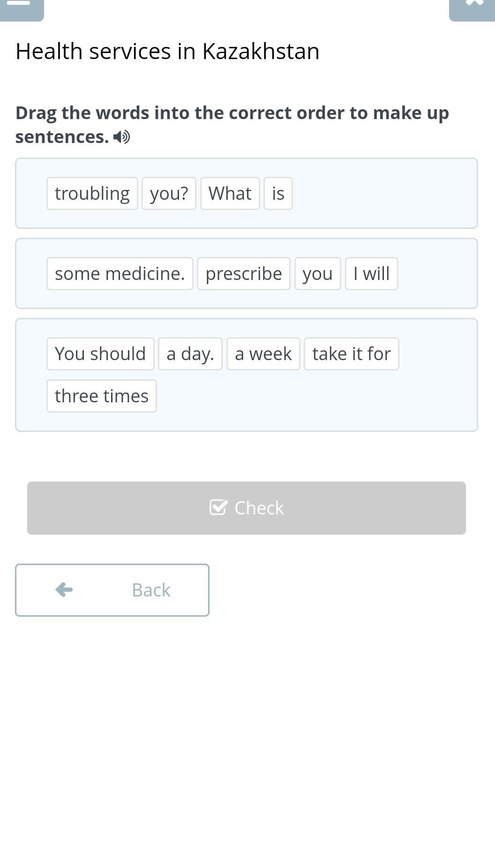This screenshot has height=868, width=495.
Task: Select the 'I will' tile
Action: tap(371, 273)
